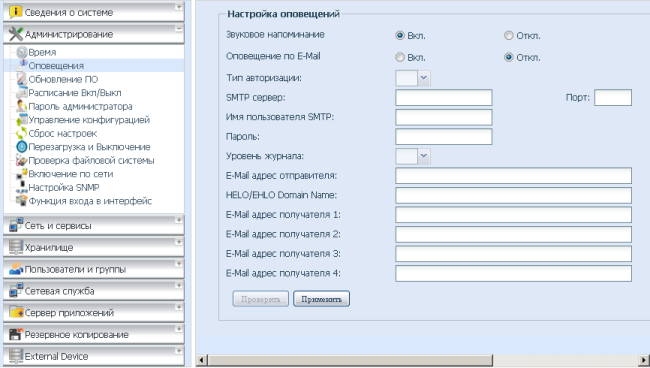This screenshot has width=650, height=368.
Task: Click the Проверить button
Action: (261, 299)
